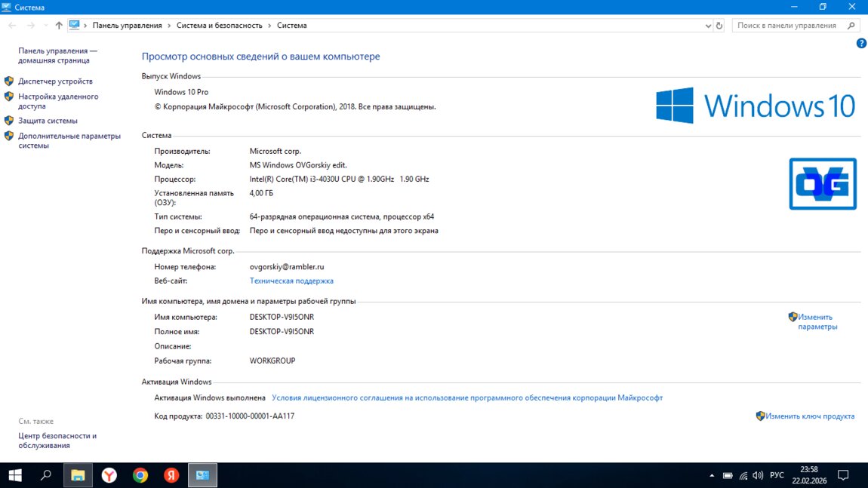Click the 'Поиск в панели управления' field
868x488 pixels.
(x=787, y=26)
